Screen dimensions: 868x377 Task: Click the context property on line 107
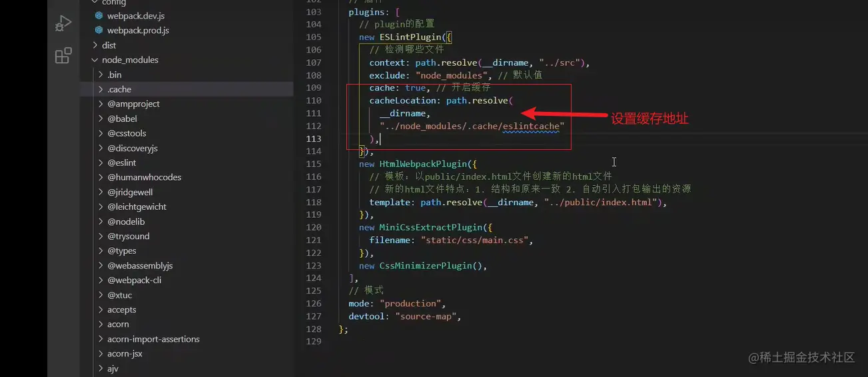point(387,63)
